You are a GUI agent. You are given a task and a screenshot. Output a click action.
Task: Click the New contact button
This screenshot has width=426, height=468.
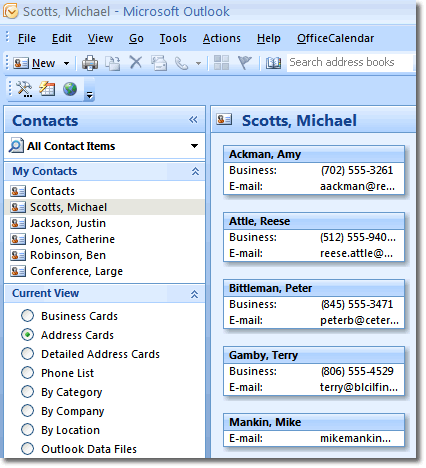pyautogui.click(x=34, y=63)
